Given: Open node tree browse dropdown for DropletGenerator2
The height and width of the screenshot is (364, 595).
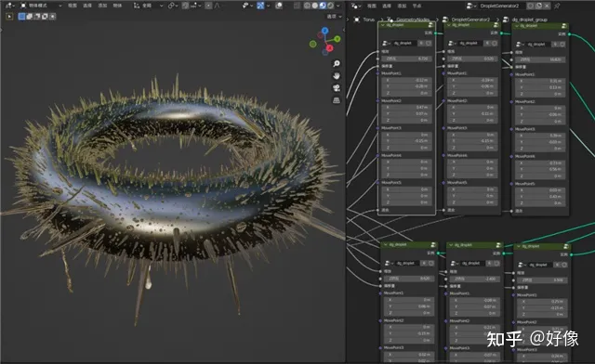Looking at the screenshot, I should (471, 6).
